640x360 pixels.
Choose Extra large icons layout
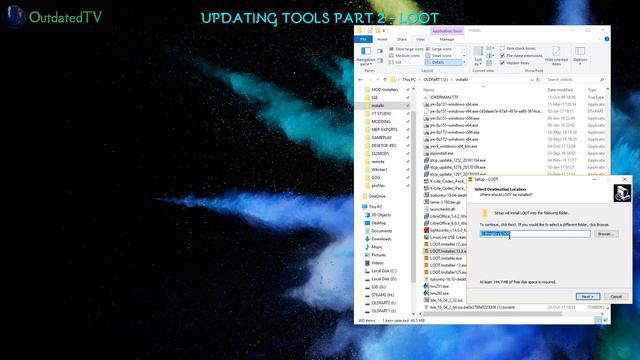(406, 49)
